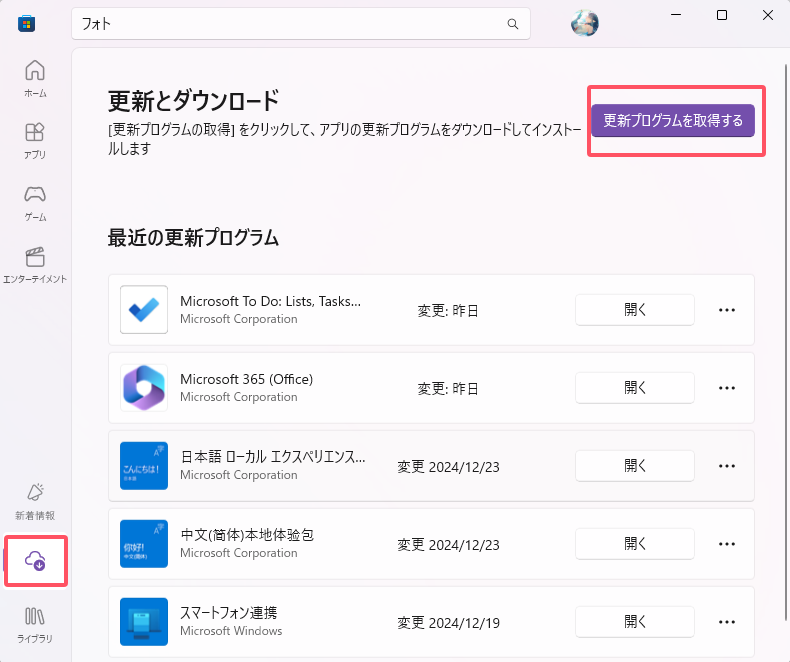
Task: Open the Library (ライブラリ) section
Action: point(35,624)
